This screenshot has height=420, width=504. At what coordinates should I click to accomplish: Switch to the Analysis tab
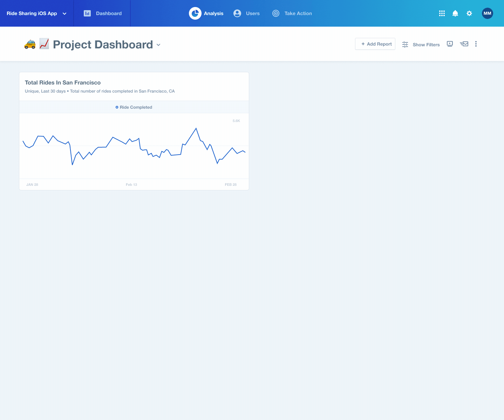pos(213,13)
